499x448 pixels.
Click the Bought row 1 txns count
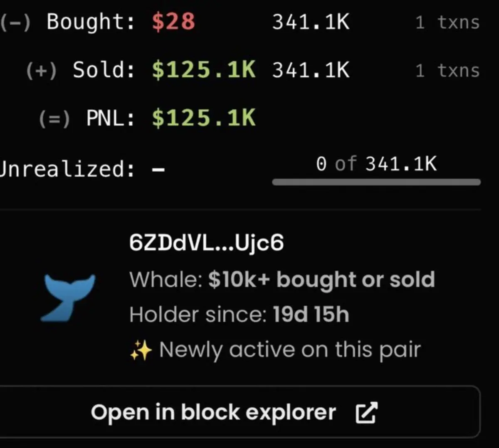point(447,22)
